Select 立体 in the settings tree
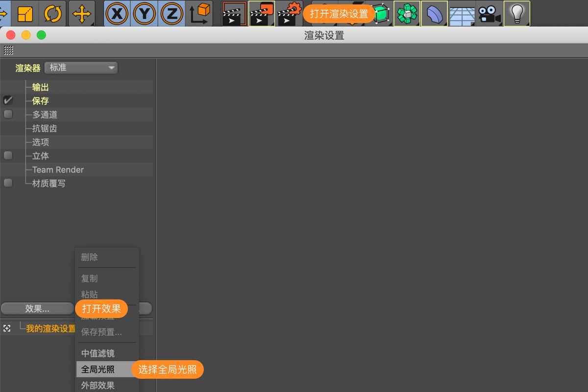 (x=41, y=156)
